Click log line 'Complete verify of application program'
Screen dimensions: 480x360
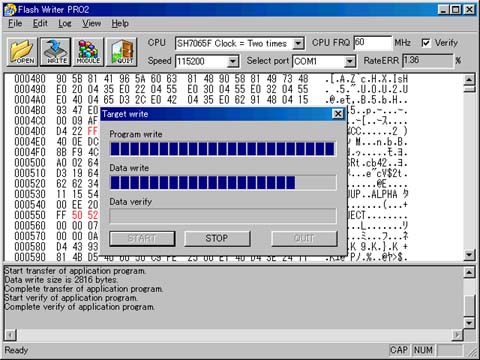pyautogui.click(x=80, y=307)
